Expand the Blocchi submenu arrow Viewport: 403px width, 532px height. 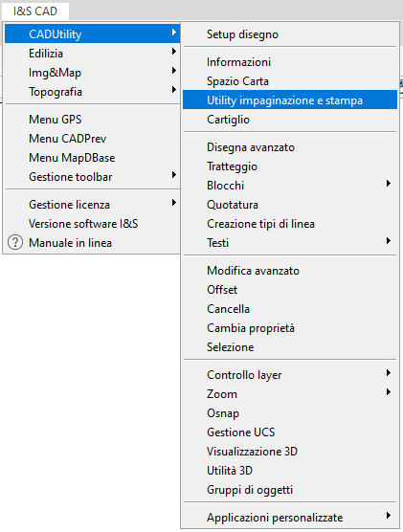(x=389, y=184)
